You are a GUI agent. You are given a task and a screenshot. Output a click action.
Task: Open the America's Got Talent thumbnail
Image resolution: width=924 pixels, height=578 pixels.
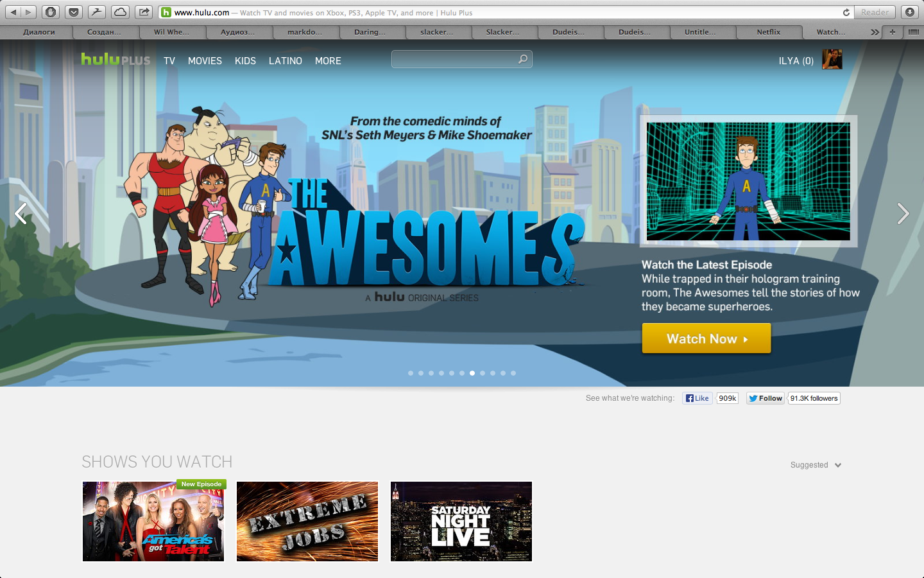[153, 521]
